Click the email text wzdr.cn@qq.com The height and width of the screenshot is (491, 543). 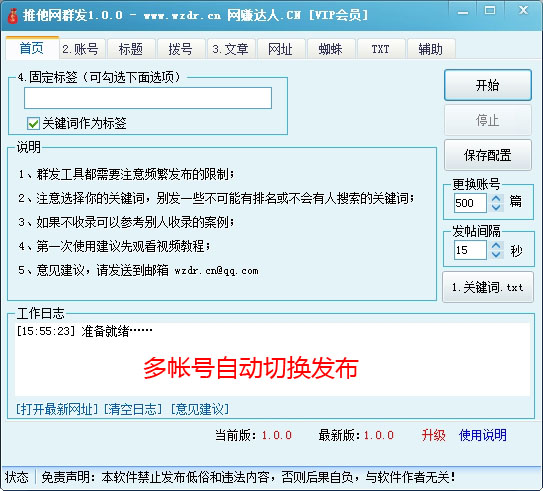216,271
